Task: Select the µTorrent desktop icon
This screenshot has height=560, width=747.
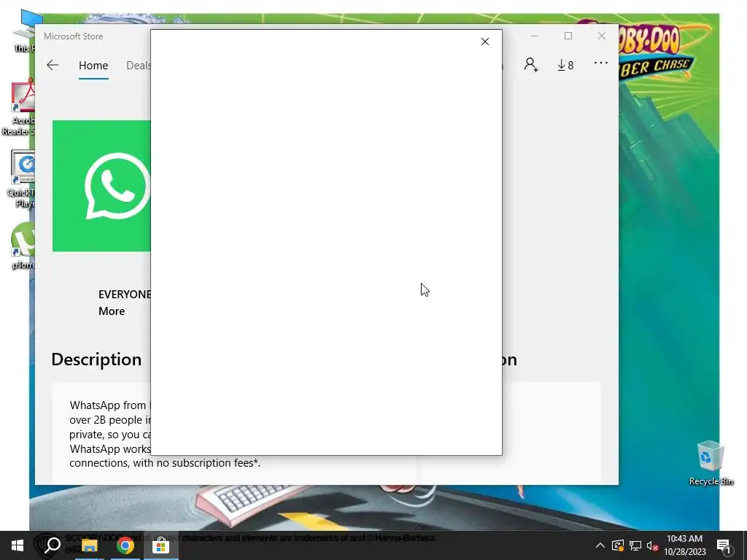Action: (23, 246)
